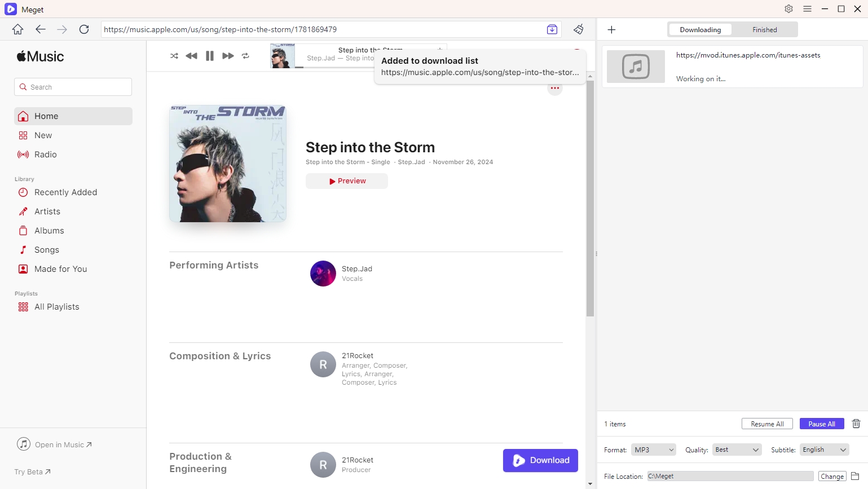Click the Step.Jad artist link under title

pyautogui.click(x=411, y=162)
